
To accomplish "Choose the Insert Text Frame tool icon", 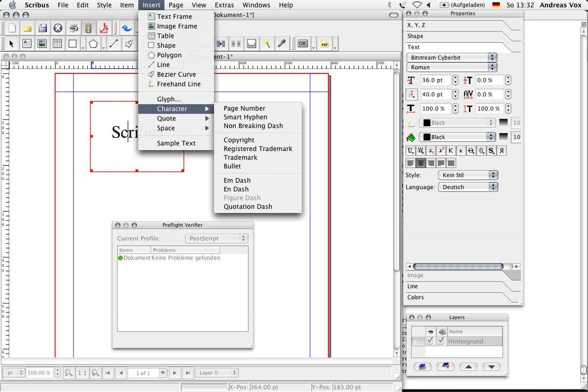I will click(27, 44).
